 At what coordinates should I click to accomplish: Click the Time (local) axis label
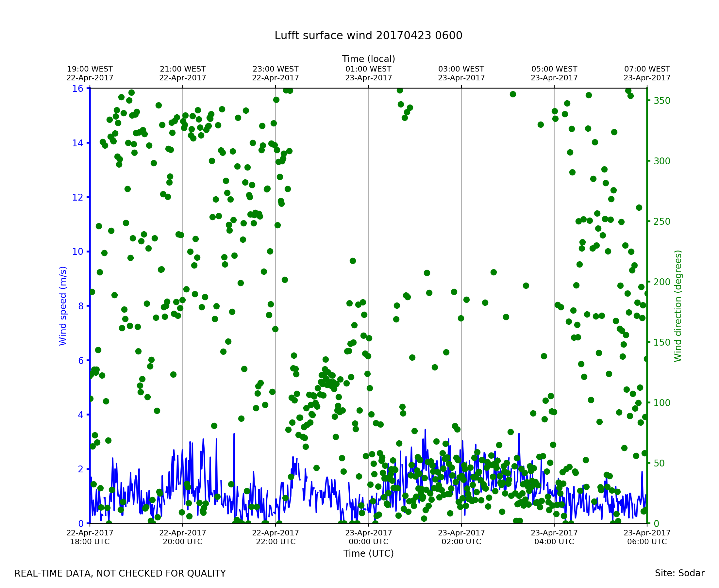(368, 59)
